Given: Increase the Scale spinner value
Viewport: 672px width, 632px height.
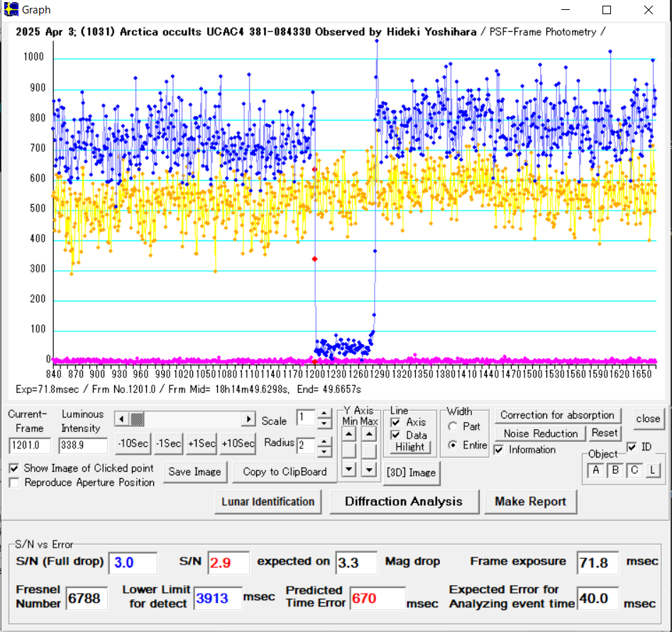Looking at the screenshot, I should coord(325,414).
